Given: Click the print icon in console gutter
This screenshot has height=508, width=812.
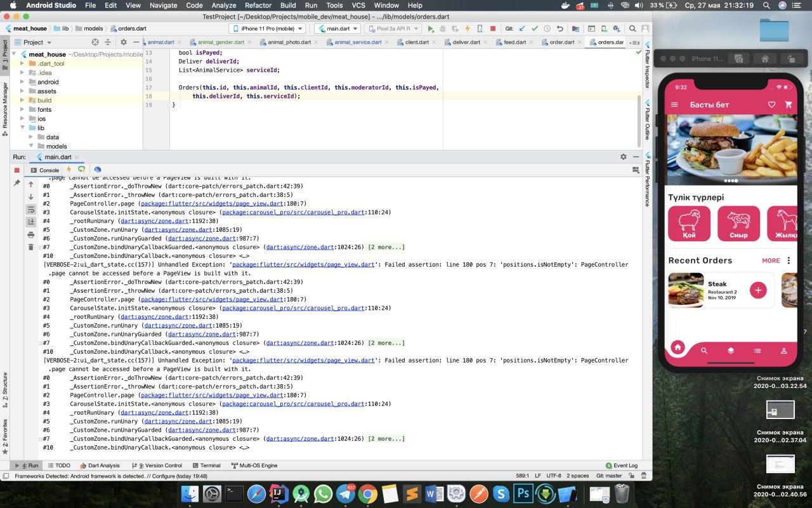Looking at the screenshot, I should click(30, 234).
